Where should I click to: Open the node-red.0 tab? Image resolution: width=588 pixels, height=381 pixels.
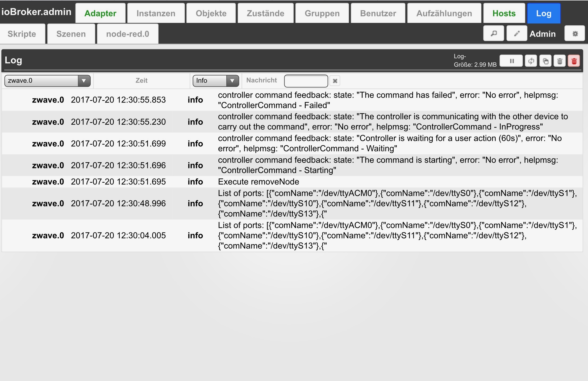tap(128, 34)
